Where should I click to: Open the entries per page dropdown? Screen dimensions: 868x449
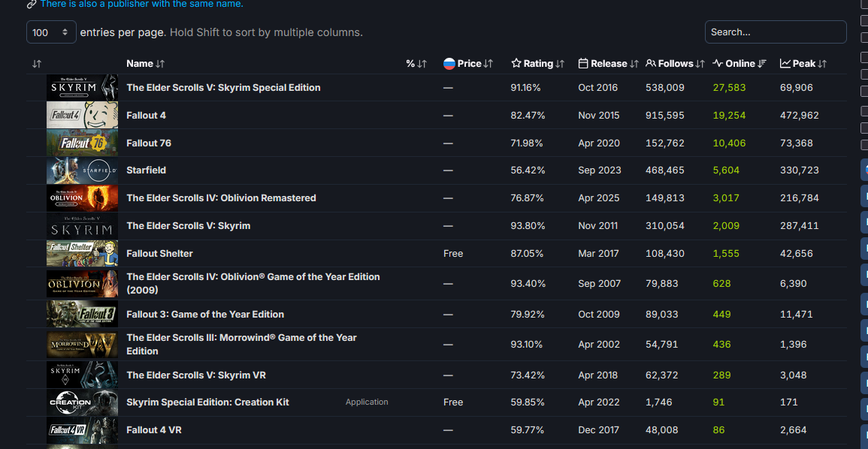tap(51, 32)
